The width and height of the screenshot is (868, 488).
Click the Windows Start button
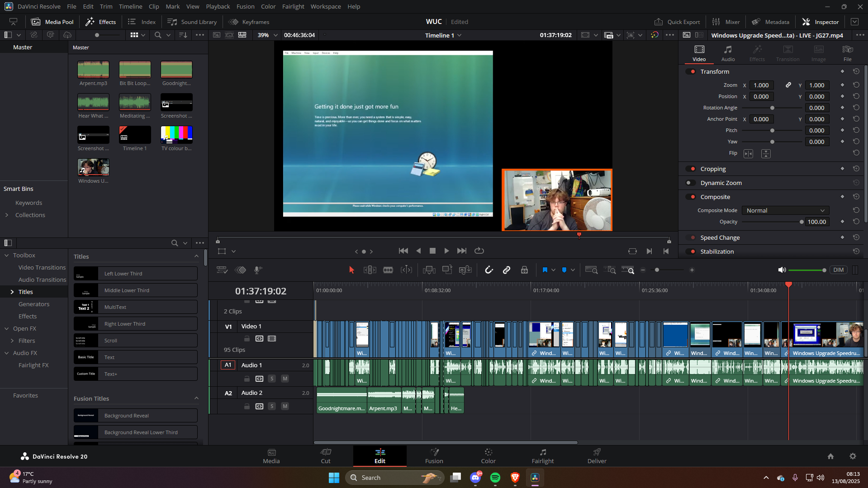pyautogui.click(x=334, y=478)
